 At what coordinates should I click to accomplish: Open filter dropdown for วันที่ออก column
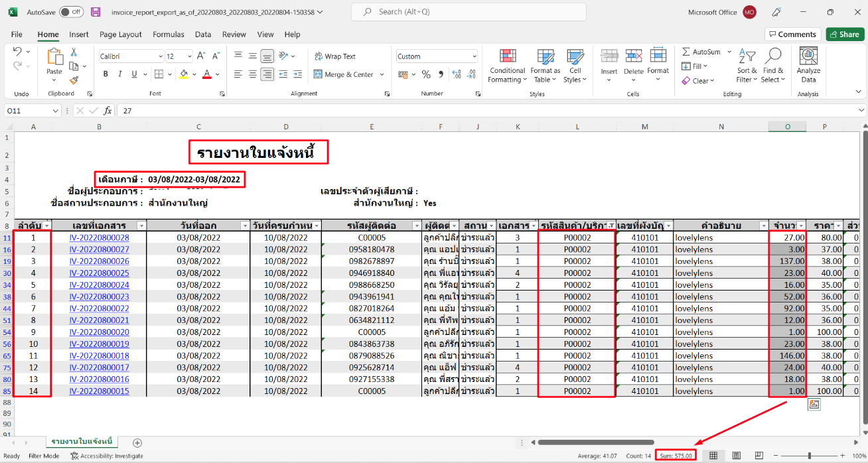(x=245, y=226)
